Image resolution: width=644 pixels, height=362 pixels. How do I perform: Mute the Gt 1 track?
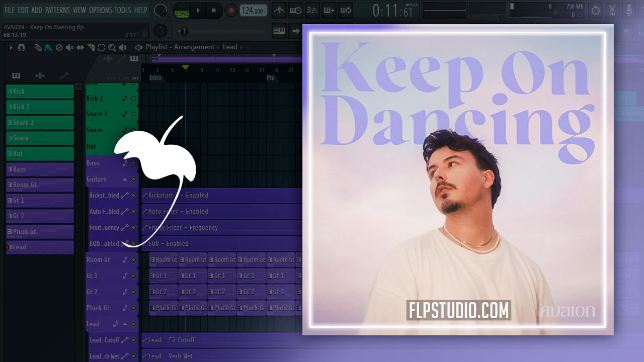tap(134, 276)
